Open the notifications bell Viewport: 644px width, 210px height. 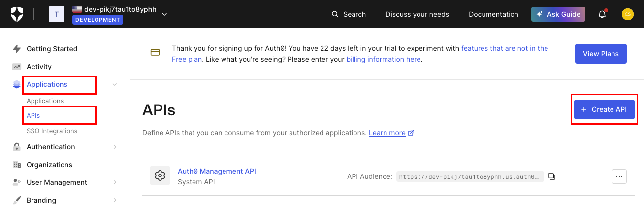tap(602, 14)
